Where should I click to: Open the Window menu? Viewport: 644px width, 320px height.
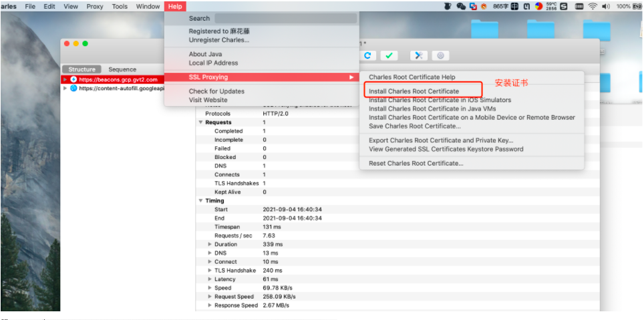(x=148, y=6)
